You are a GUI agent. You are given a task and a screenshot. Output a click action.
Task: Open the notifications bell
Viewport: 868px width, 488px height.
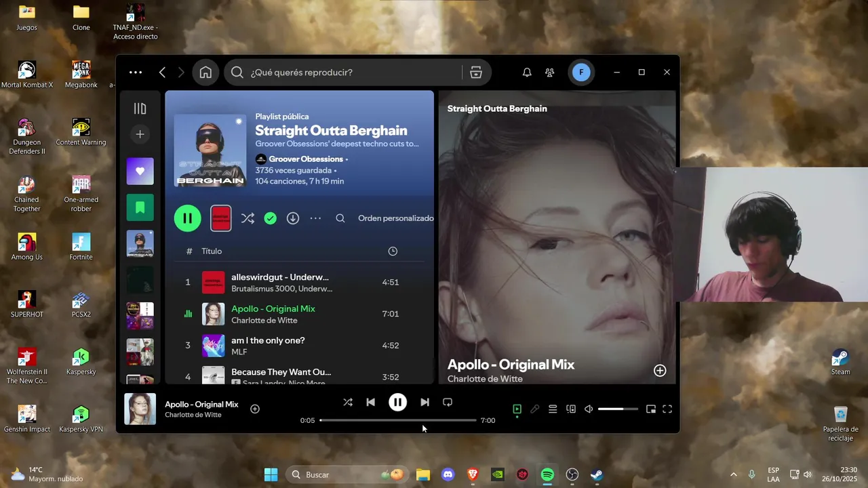point(527,73)
